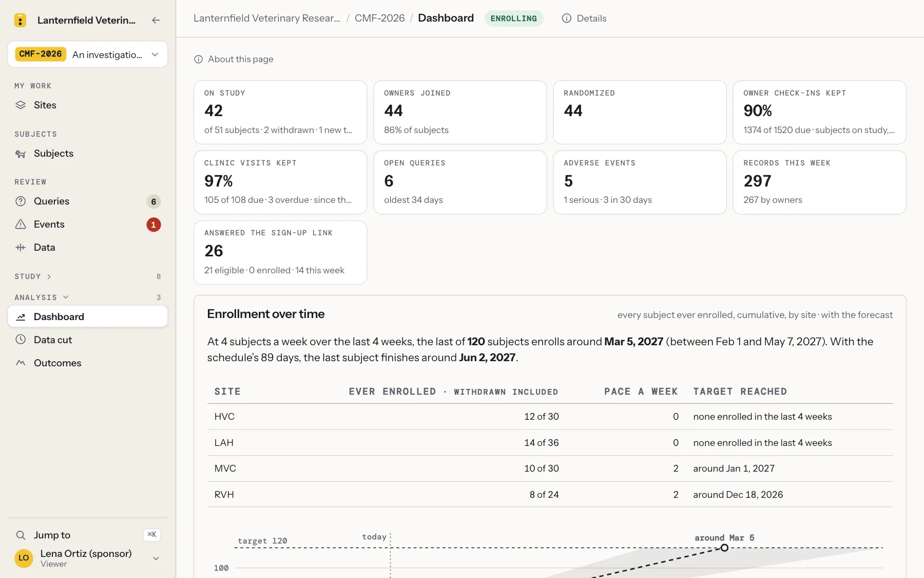
Task: Click the Dashboard chart icon
Action: click(21, 317)
